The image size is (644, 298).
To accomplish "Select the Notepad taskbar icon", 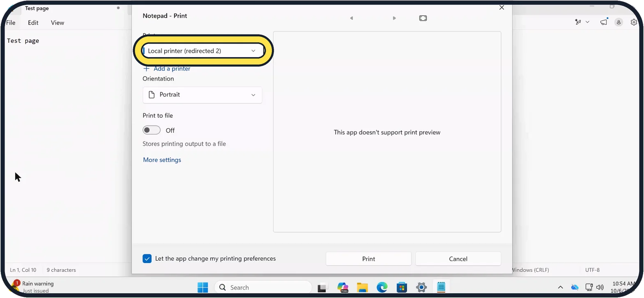I will point(441,287).
